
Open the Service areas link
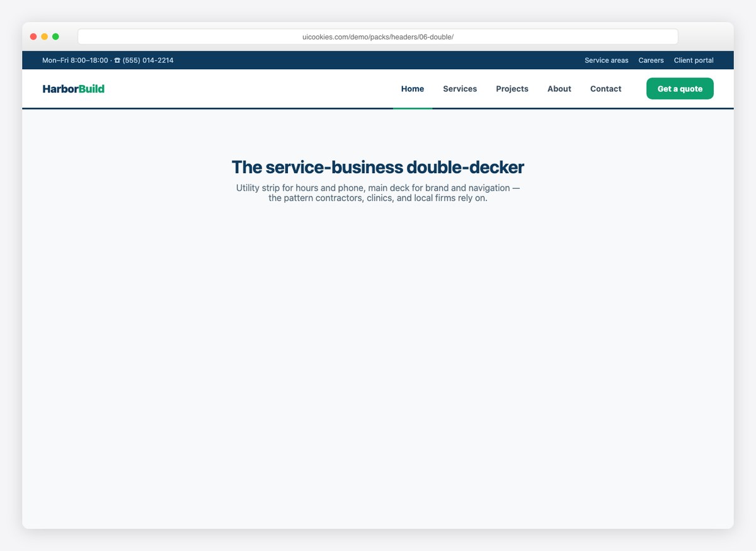607,60
